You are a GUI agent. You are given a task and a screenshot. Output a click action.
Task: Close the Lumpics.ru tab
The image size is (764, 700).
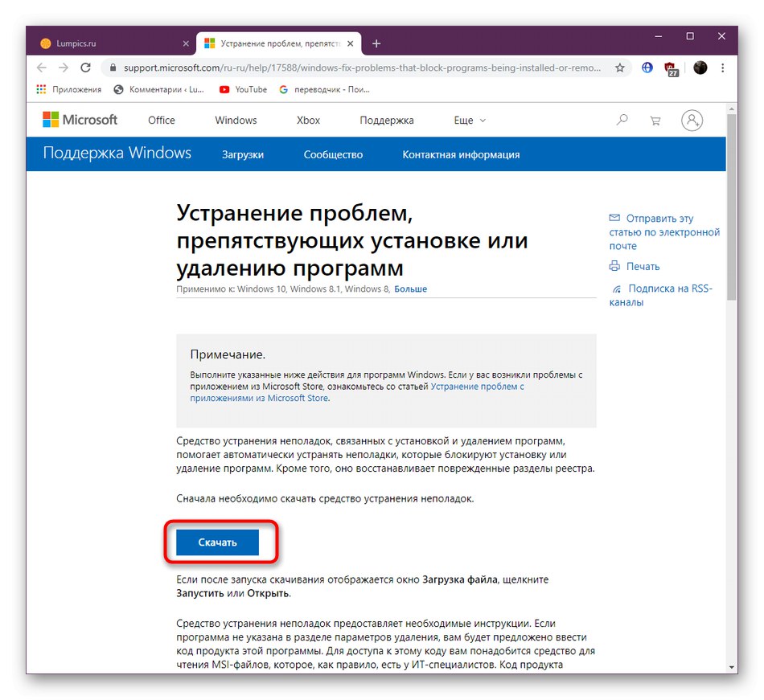(x=186, y=43)
